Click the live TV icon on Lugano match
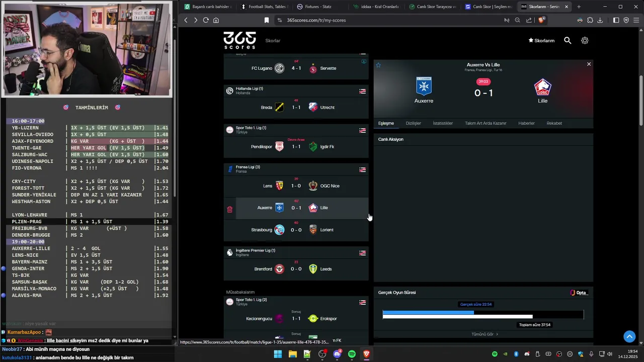The height and width of the screenshot is (362, 644). [364, 61]
